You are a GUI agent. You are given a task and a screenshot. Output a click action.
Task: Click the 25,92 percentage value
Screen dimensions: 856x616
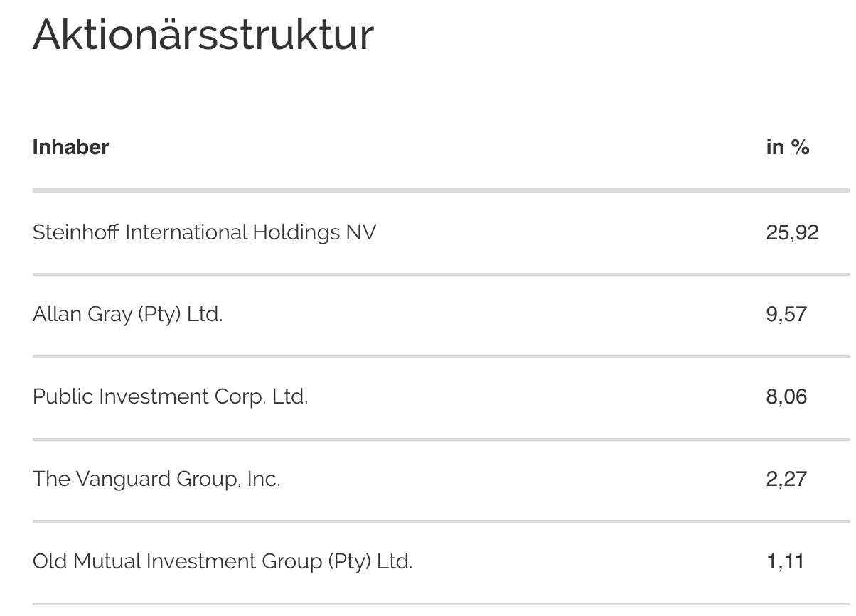coord(792,232)
